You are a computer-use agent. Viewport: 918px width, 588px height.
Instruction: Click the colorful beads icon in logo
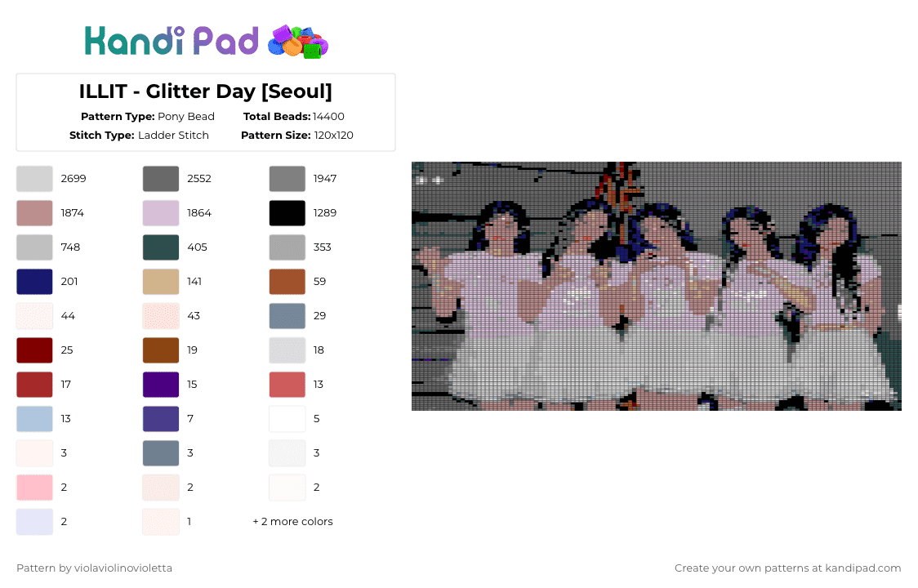tap(298, 42)
